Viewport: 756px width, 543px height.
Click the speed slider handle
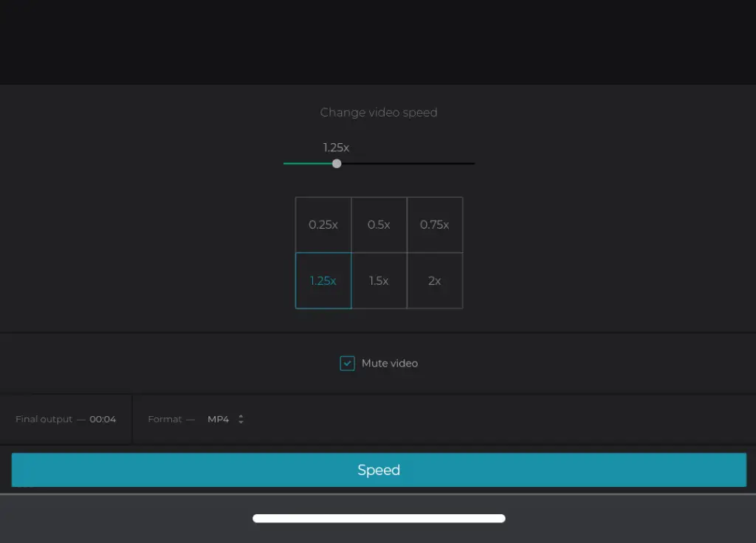337,164
